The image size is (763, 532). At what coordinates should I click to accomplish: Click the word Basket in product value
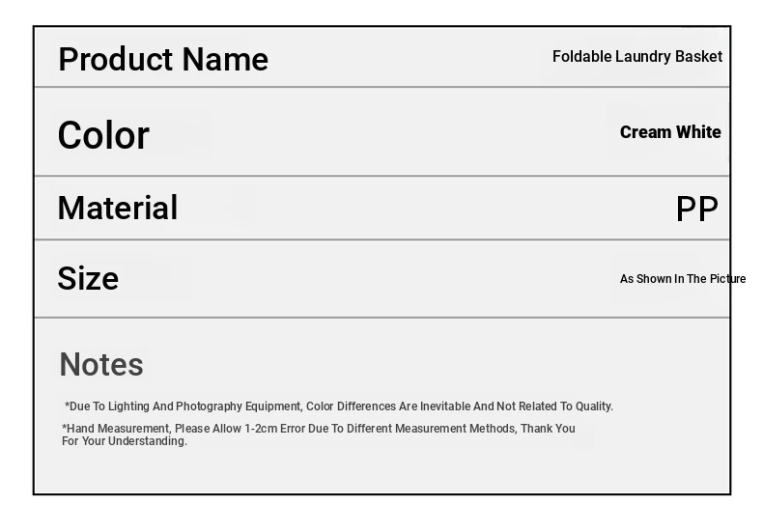tap(698, 56)
